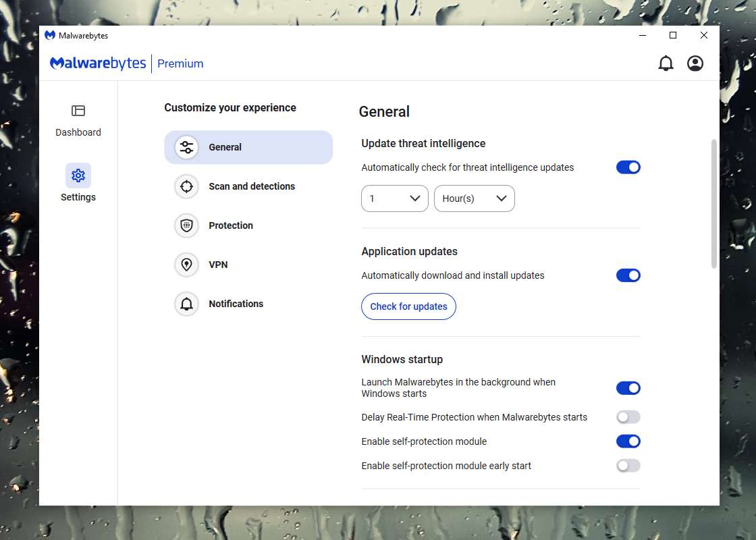Click the Malwarebytes Premium header logo

tap(126, 63)
